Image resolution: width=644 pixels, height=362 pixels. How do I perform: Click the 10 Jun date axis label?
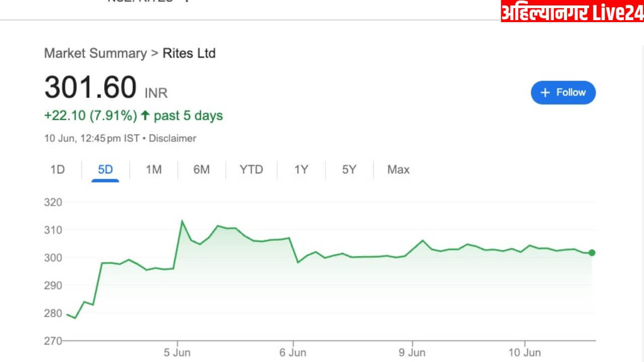[525, 353]
